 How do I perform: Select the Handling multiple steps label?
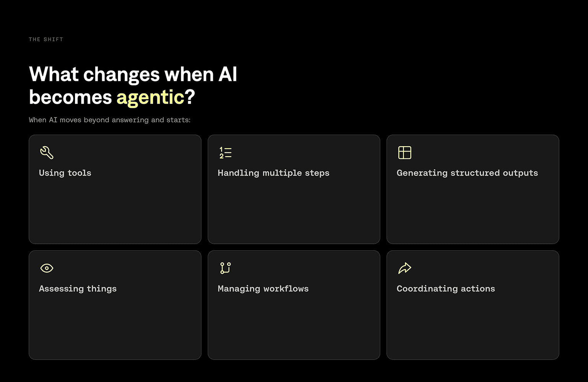click(x=273, y=173)
